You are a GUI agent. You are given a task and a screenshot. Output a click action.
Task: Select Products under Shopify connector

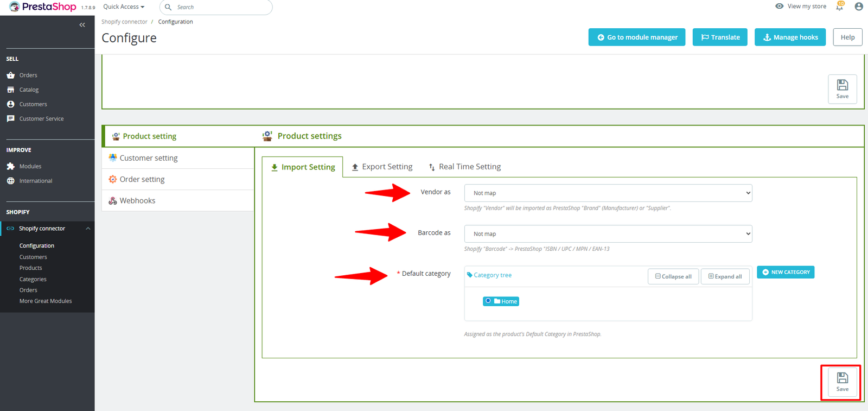[x=30, y=268]
